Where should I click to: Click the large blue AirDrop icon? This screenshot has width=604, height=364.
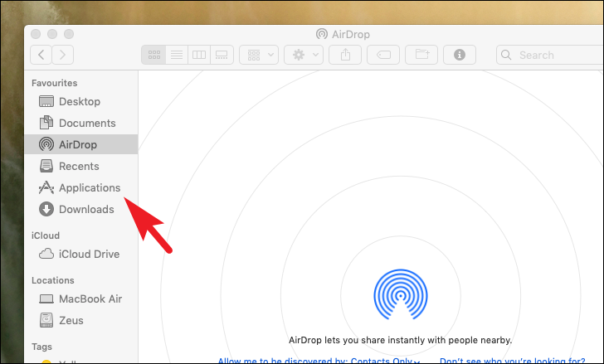point(401,294)
